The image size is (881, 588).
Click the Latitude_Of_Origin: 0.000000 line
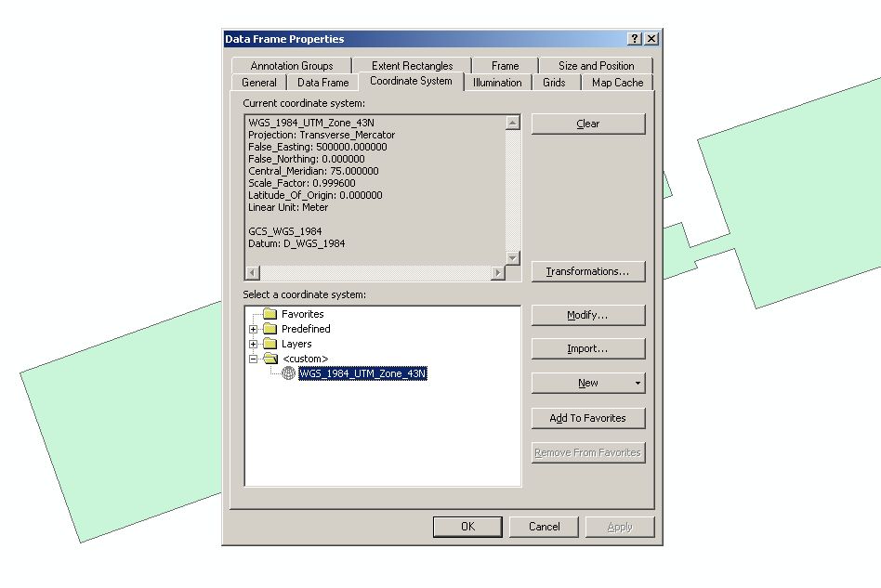tap(315, 195)
